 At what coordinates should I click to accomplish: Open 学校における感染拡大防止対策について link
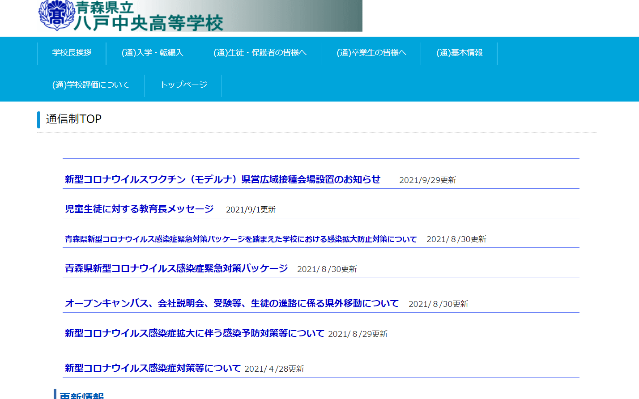(x=241, y=239)
